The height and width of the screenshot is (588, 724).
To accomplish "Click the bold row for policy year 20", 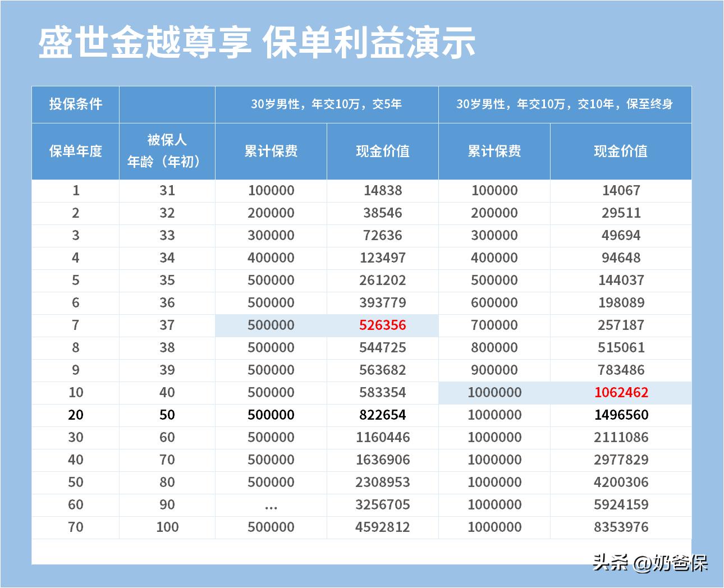I will coord(76,415).
